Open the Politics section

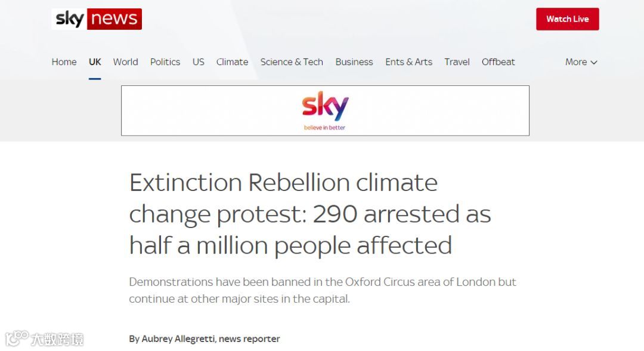(x=165, y=62)
